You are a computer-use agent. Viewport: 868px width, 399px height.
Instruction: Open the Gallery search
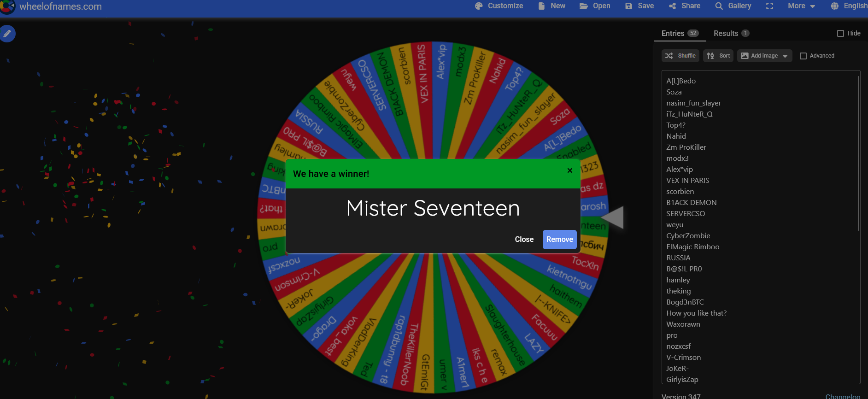point(733,6)
